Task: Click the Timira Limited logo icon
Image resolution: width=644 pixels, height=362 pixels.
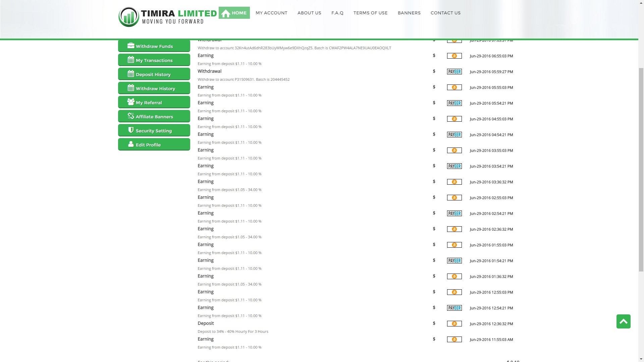Action: click(129, 16)
